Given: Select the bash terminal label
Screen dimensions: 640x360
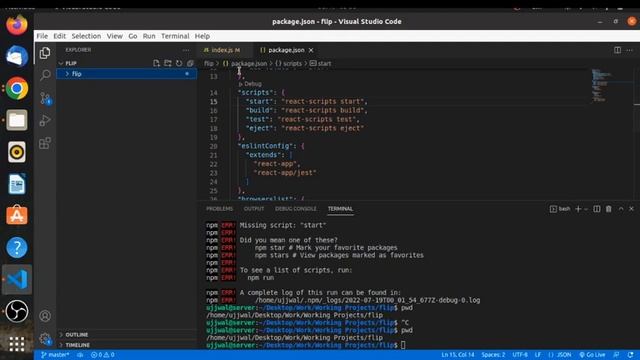Looking at the screenshot, I should [560, 209].
